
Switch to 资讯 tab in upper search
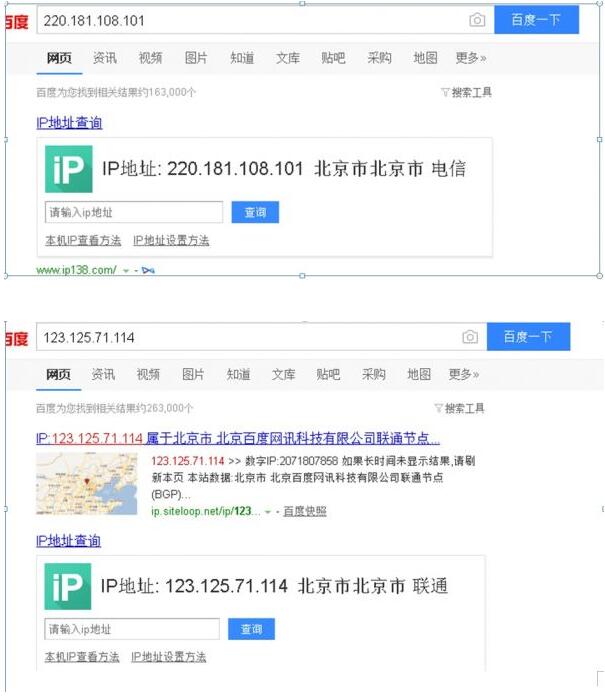tap(105, 58)
